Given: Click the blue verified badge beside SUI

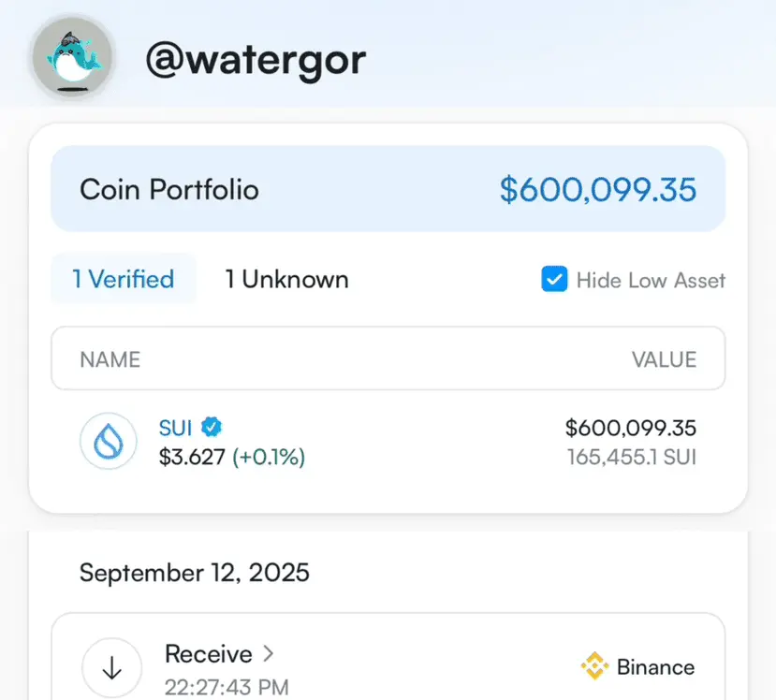Looking at the screenshot, I should click(x=212, y=427).
